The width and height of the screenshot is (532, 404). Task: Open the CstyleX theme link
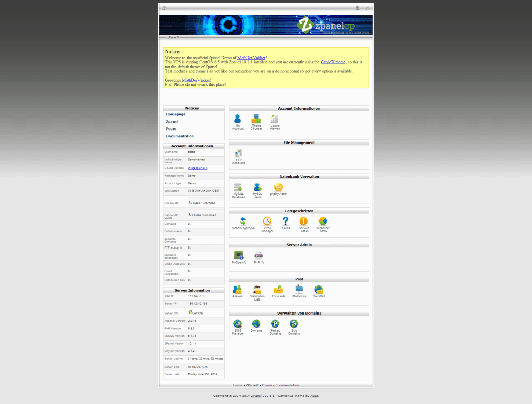(333, 62)
